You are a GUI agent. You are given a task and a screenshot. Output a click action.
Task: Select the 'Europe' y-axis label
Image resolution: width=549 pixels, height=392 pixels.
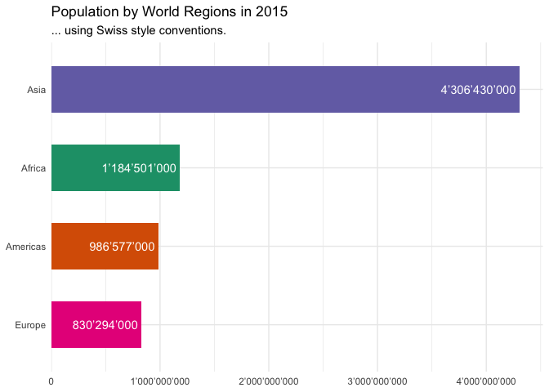tap(30, 325)
